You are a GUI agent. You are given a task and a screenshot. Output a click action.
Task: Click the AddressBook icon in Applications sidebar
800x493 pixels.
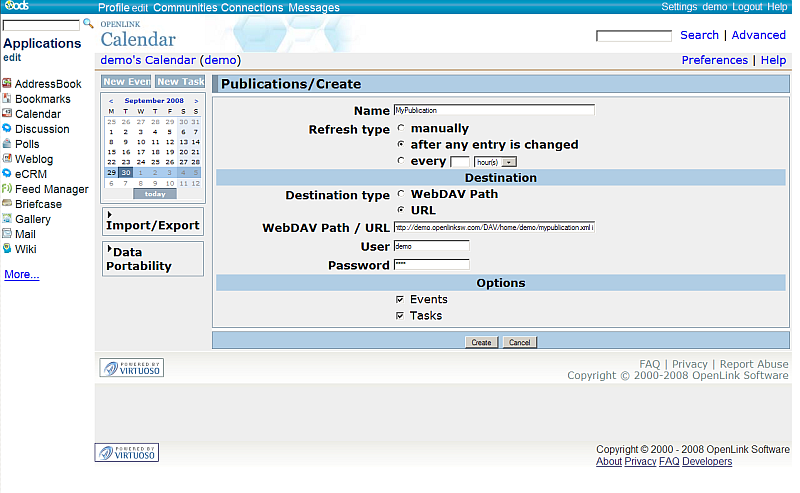point(7,84)
